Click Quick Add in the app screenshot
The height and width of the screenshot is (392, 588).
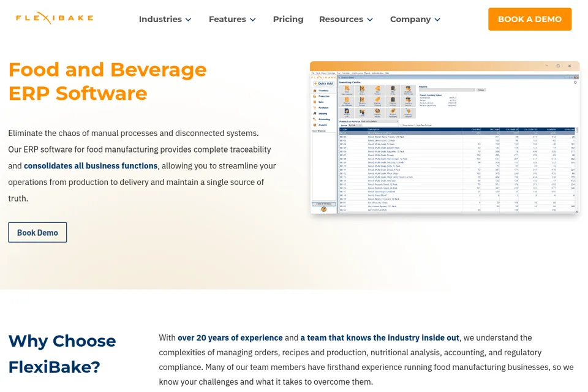click(x=323, y=83)
